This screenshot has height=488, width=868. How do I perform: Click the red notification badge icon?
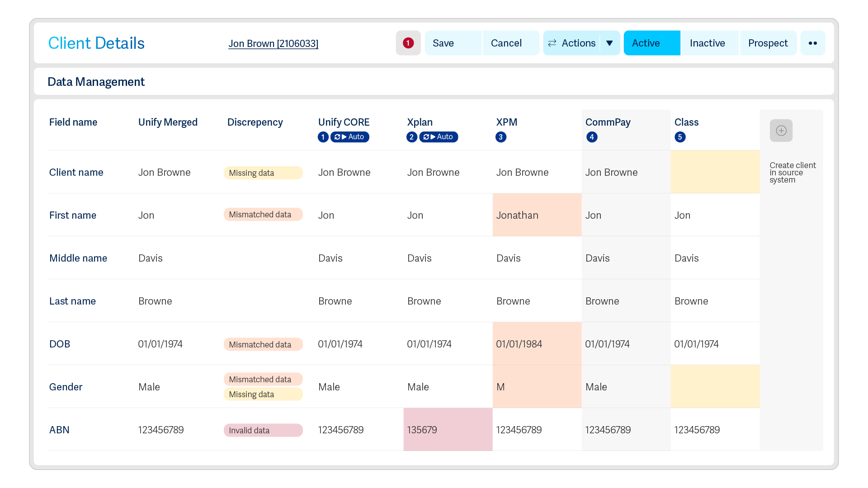(408, 43)
